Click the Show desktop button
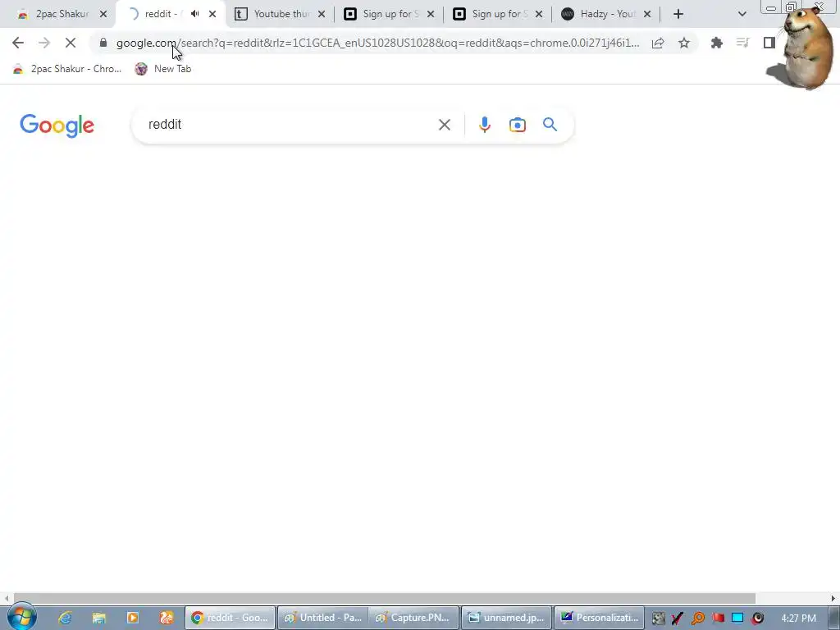The image size is (840, 630). point(833,618)
